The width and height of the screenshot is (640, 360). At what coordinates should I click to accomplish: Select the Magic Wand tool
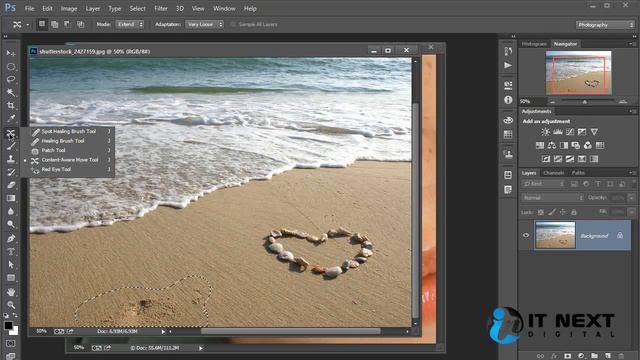[11, 93]
